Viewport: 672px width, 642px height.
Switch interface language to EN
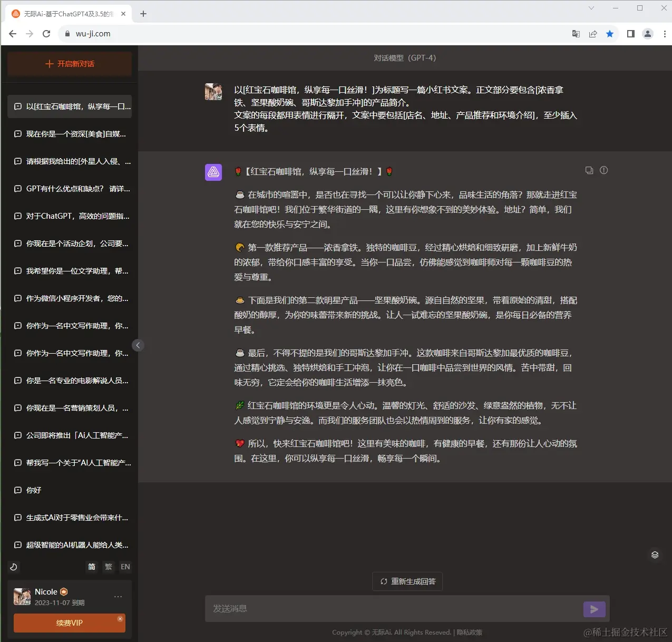coord(125,567)
